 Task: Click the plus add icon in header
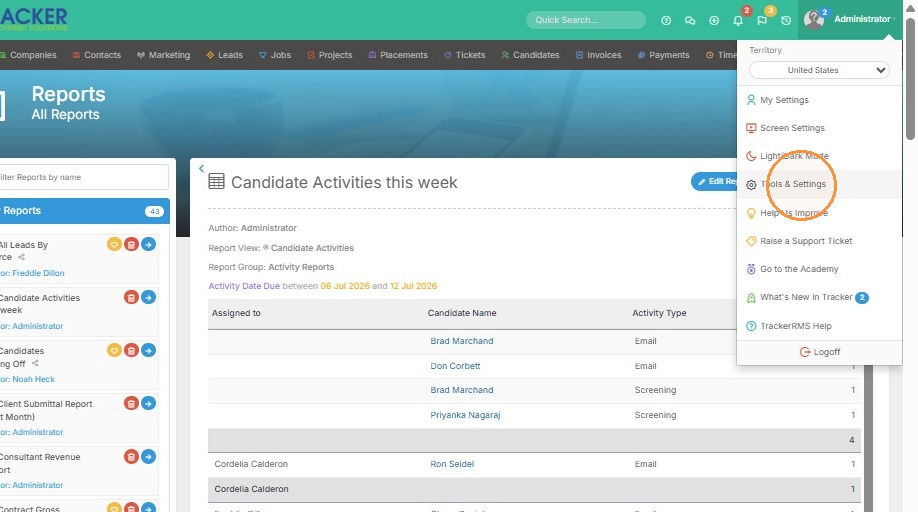pos(714,20)
